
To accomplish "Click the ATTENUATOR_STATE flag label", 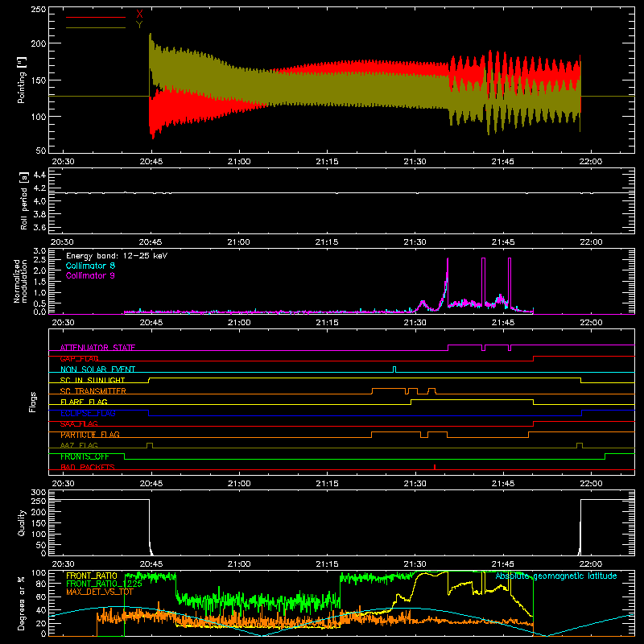I will pos(97,348).
